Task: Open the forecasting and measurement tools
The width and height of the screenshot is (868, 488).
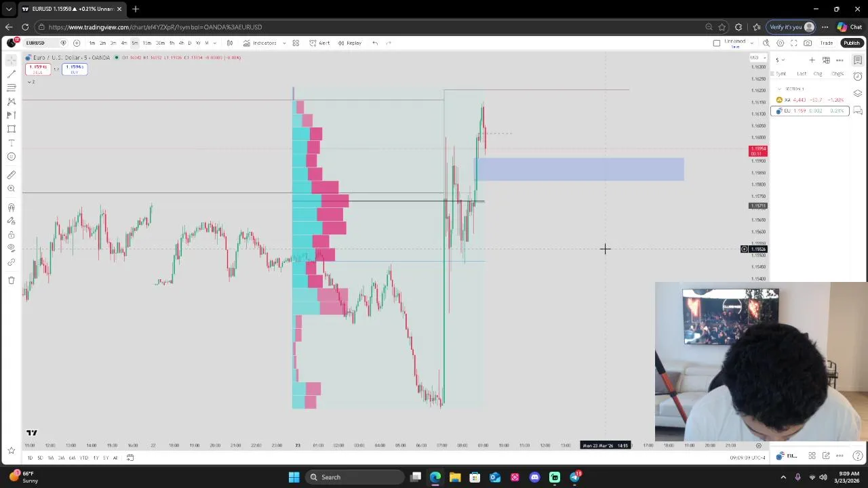Action: click(x=12, y=115)
